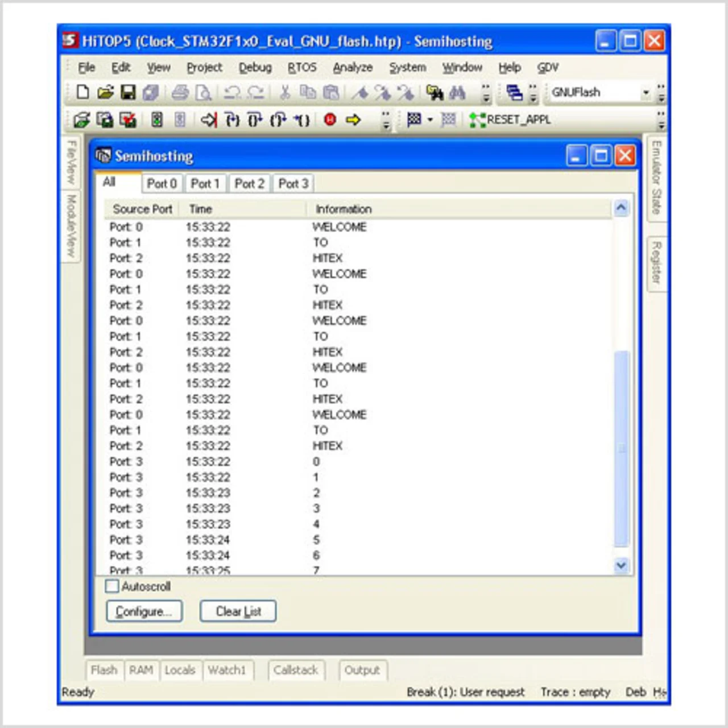Open the GNUFlash combo box dropdown
Viewport: 728px width, 728px height.
[646, 92]
